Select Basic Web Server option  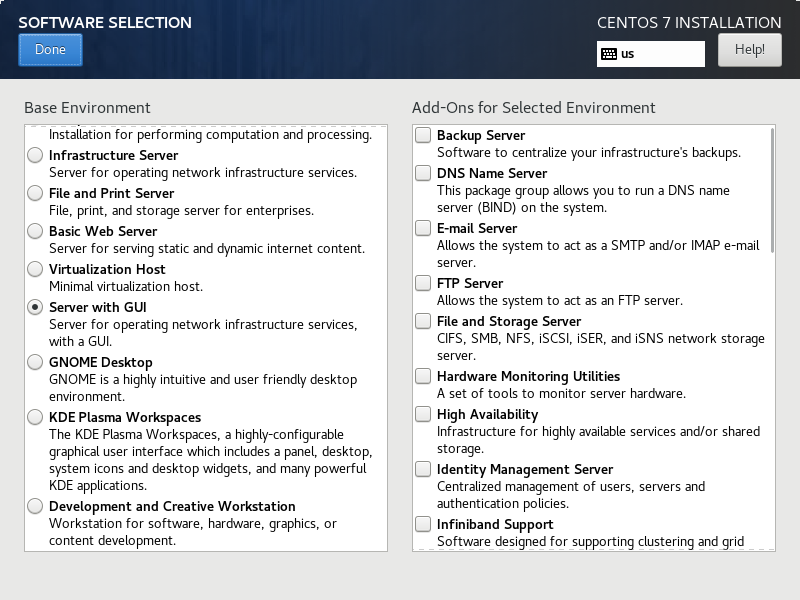pyautogui.click(x=35, y=231)
